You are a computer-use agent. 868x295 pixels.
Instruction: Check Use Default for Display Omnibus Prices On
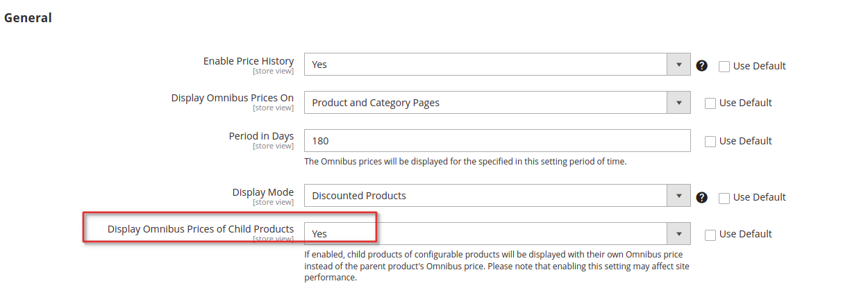[710, 103]
